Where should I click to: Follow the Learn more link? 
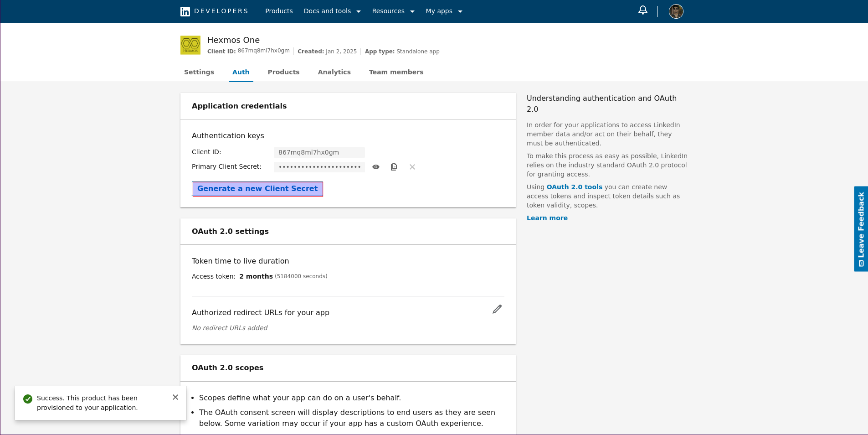[x=547, y=218]
